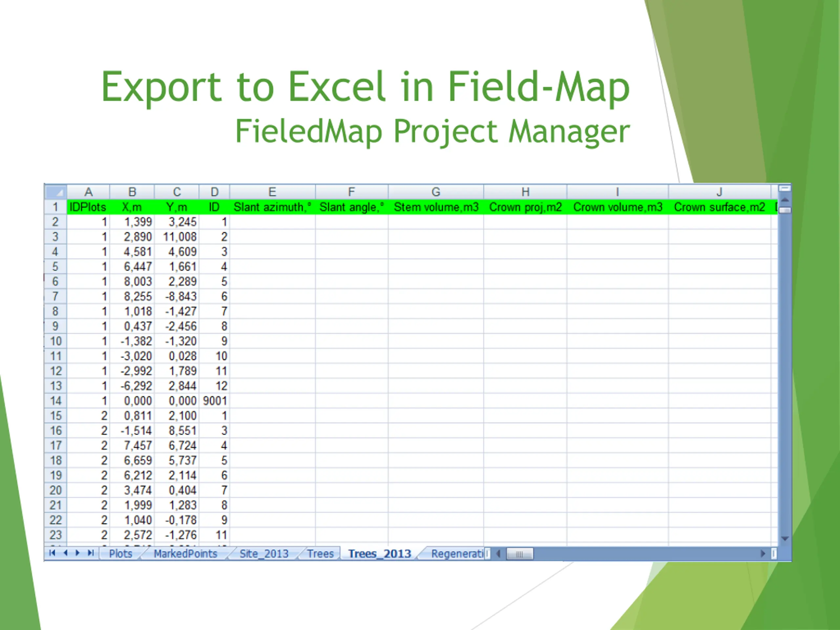Jump to last sheet navigation arrow
Image resolution: width=840 pixels, height=630 pixels.
click(x=90, y=553)
